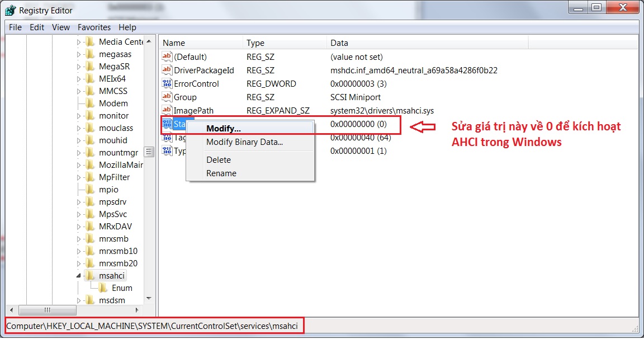644x339 pixels.
Task: Click the Registry Editor title bar icon
Action: coord(10,10)
